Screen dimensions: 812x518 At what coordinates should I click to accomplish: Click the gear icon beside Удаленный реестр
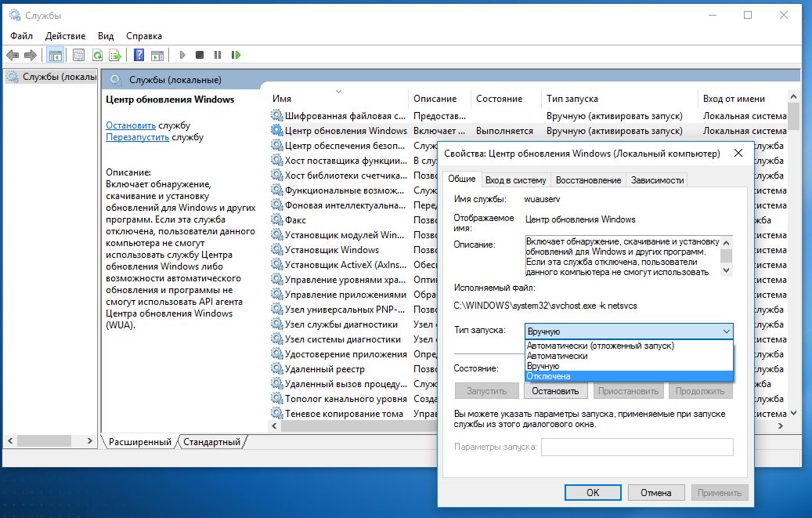coord(277,368)
